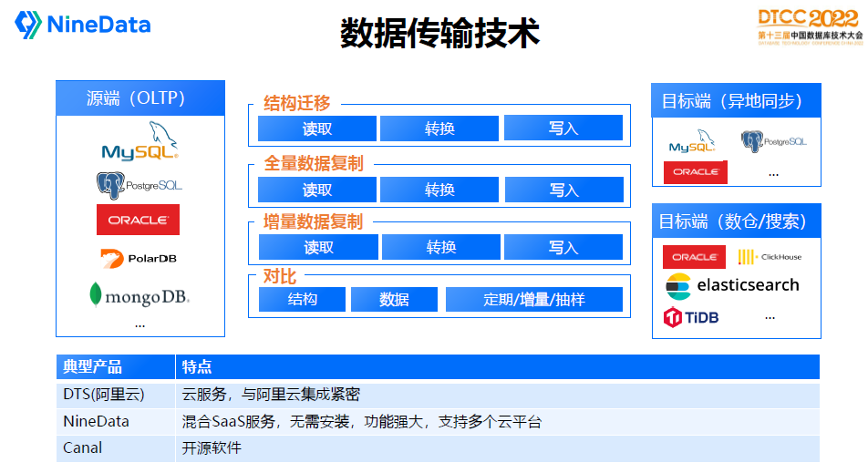Image resolution: width=868 pixels, height=473 pixels.
Task: Click the slide title 数据传输技术
Action: pyautogui.click(x=439, y=33)
